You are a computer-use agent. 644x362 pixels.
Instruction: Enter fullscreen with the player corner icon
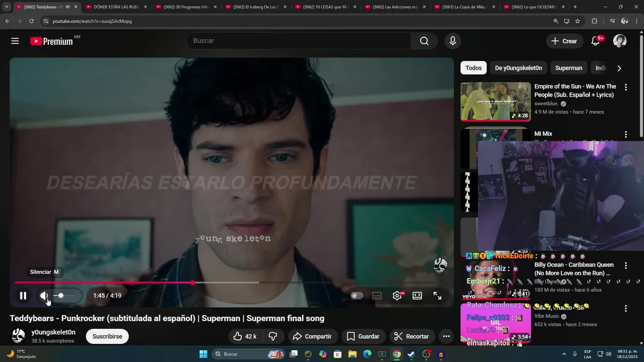(x=437, y=296)
